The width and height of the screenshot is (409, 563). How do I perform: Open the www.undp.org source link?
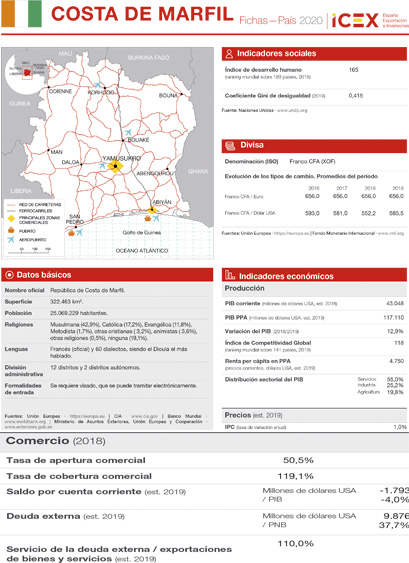coord(292,110)
